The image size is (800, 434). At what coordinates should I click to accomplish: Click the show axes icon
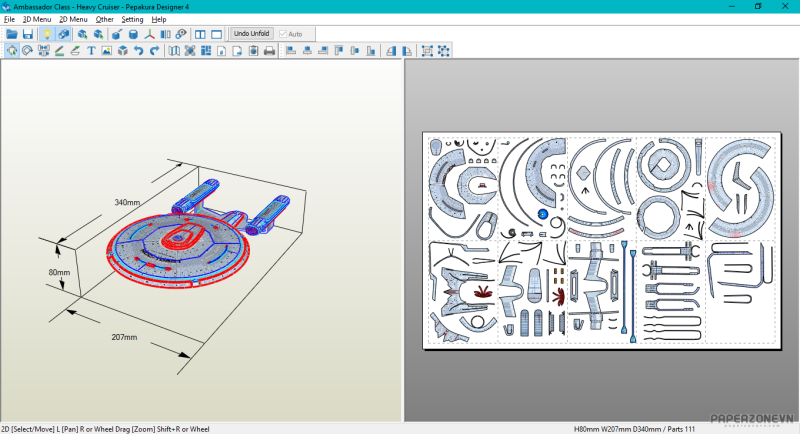150,34
